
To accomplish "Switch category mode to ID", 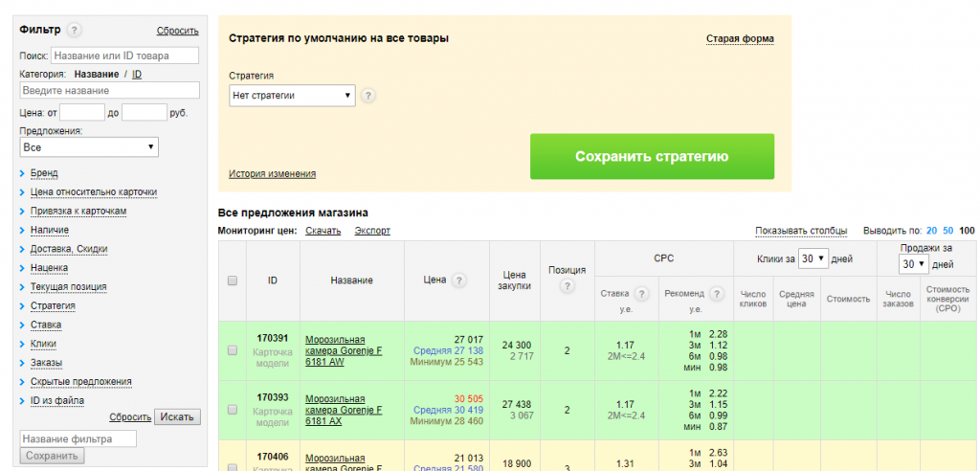I will pos(137,74).
